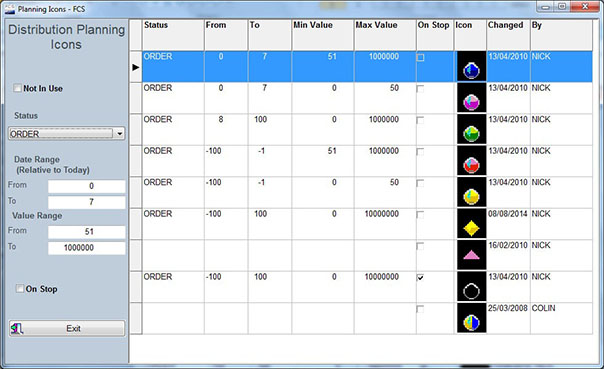Click the By column header
Screen dimensions: 604x369
(561, 35)
